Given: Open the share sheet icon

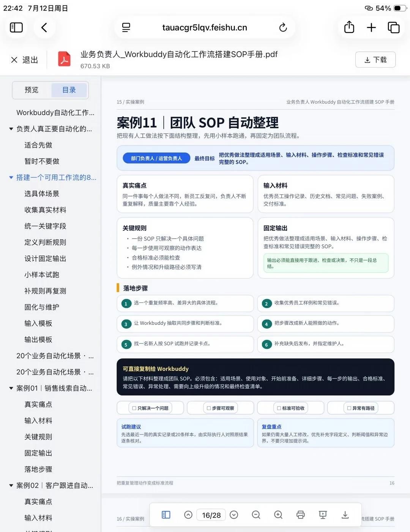Looking at the screenshot, I should [349, 27].
